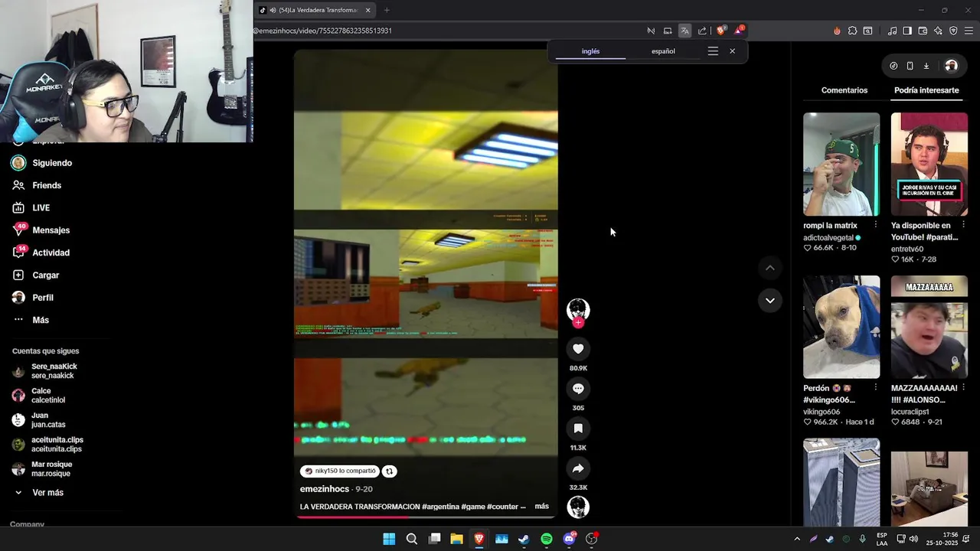980x551 pixels.
Task: Go to the previous video with up arrow
Action: coord(769,268)
